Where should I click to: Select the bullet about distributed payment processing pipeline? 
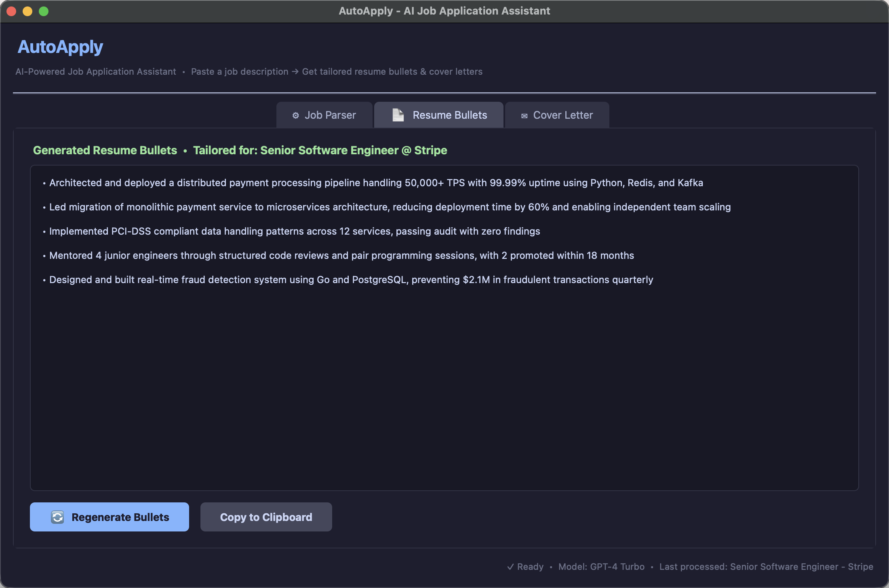tap(376, 183)
